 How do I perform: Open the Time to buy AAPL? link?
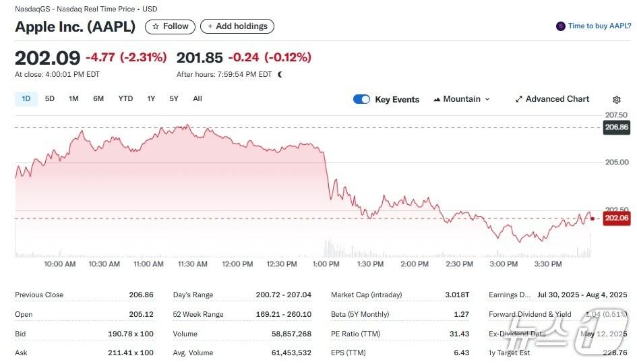pos(599,26)
